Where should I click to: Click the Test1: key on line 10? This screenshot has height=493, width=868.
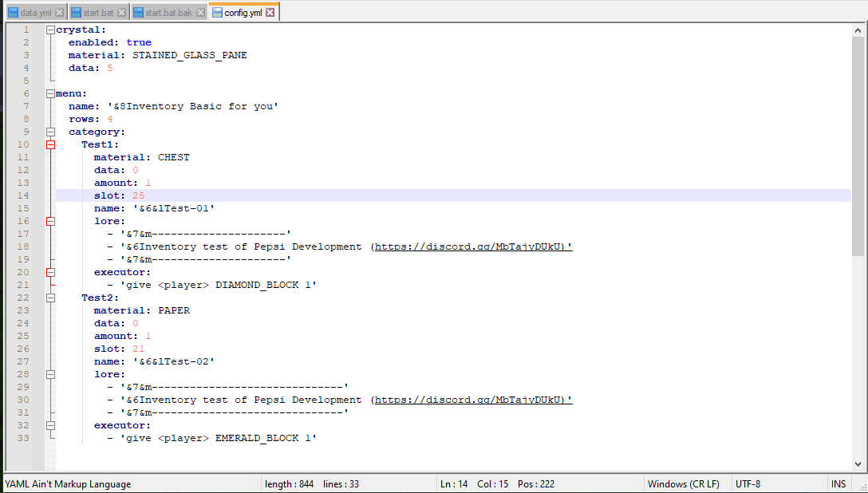click(101, 144)
